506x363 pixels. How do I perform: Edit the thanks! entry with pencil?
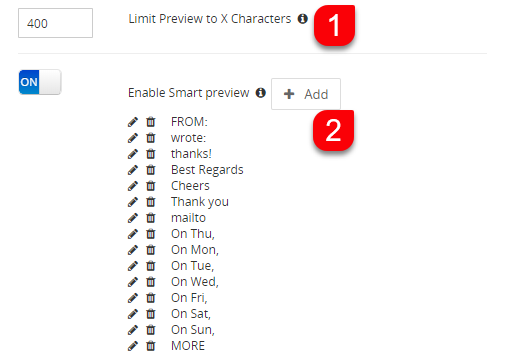(x=133, y=154)
